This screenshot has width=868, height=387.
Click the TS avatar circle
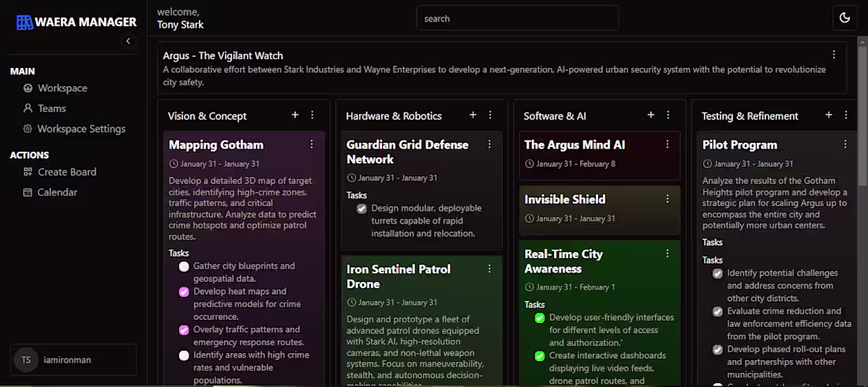point(26,360)
